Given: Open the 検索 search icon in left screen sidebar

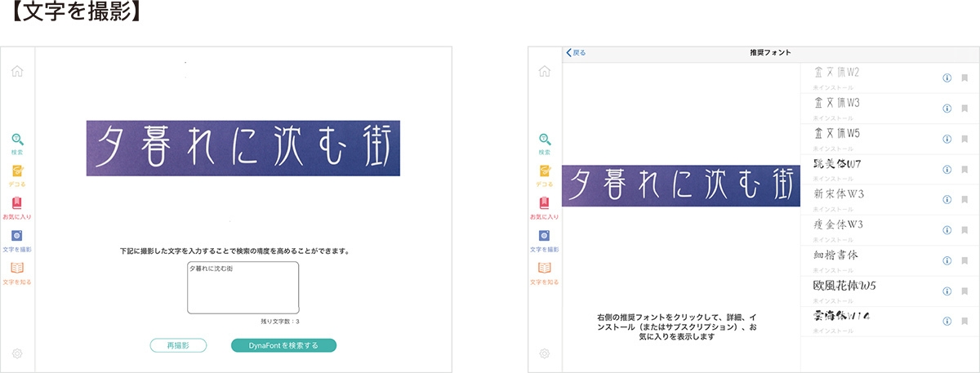Looking at the screenshot, I should [17, 144].
